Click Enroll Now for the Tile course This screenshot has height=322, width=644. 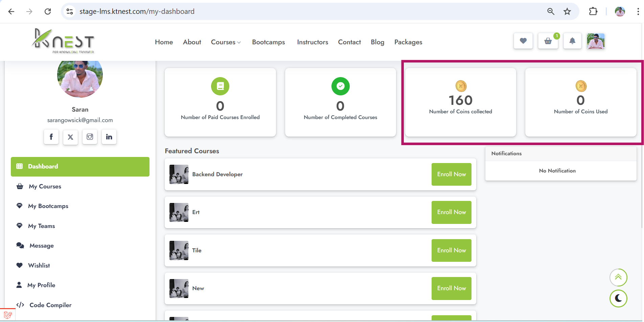(451, 250)
